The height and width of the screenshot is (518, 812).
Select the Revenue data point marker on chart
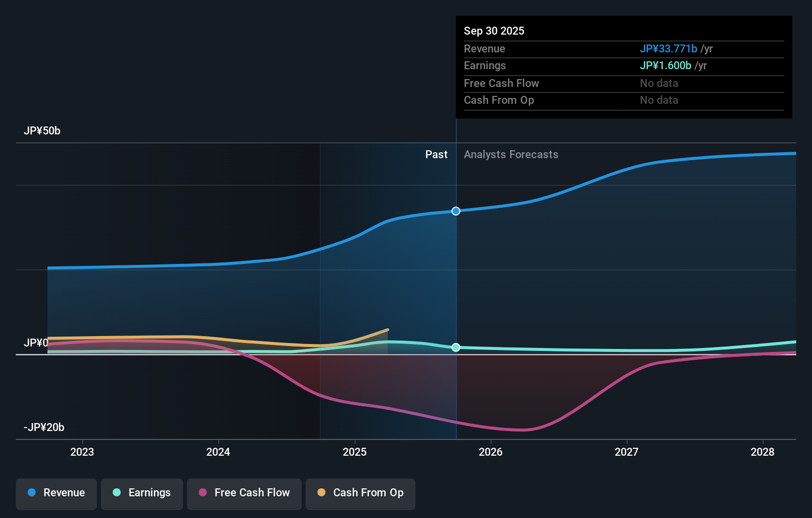455,211
